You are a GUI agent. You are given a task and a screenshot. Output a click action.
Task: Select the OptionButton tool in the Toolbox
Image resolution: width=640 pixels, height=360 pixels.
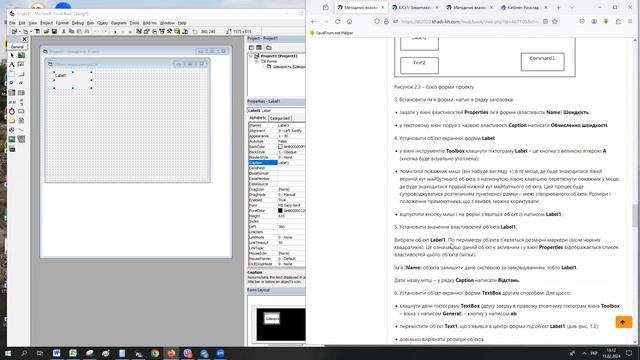tap(21, 83)
